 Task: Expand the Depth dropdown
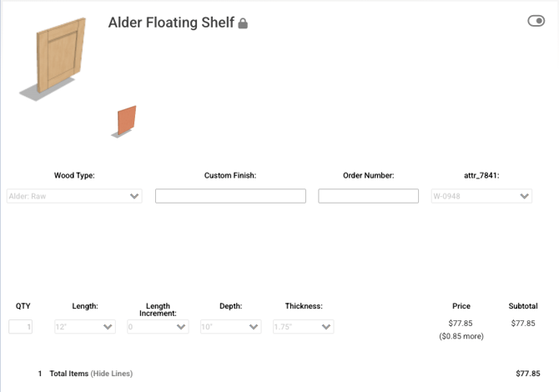(x=230, y=327)
